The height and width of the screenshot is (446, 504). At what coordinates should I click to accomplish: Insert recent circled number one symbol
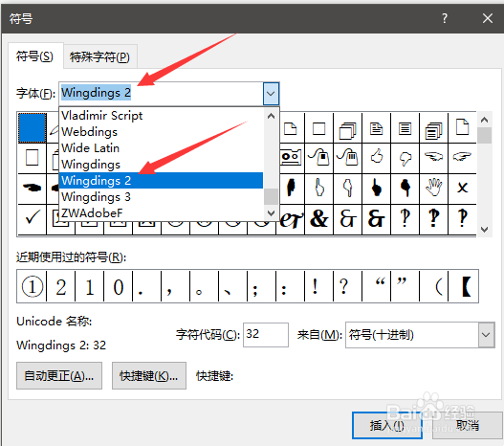click(x=33, y=286)
